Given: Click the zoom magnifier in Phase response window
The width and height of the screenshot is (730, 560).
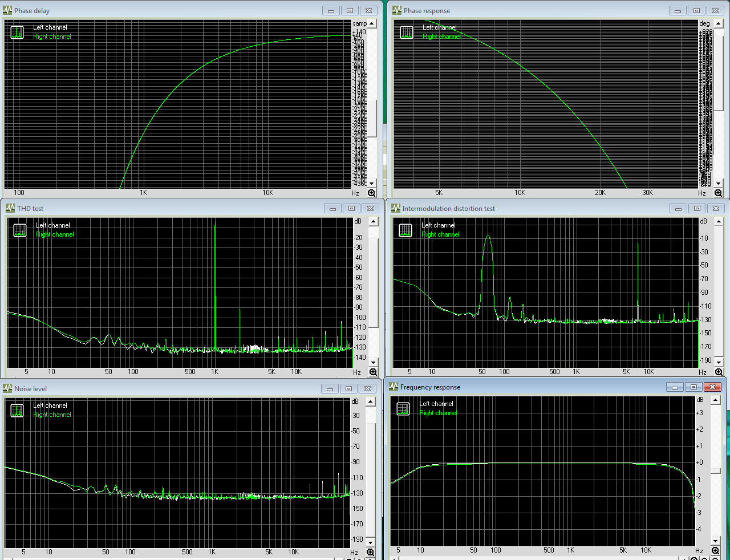Looking at the screenshot, I should [718, 193].
